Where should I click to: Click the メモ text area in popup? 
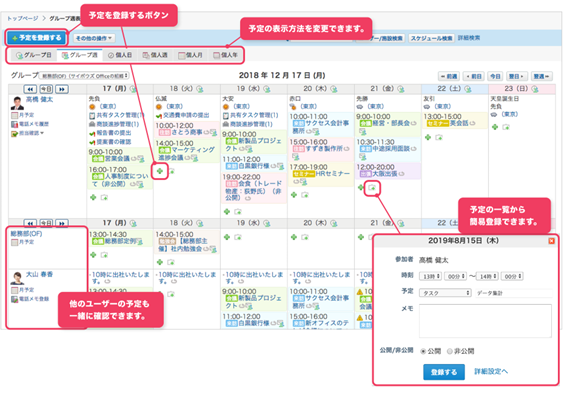tap(485, 321)
